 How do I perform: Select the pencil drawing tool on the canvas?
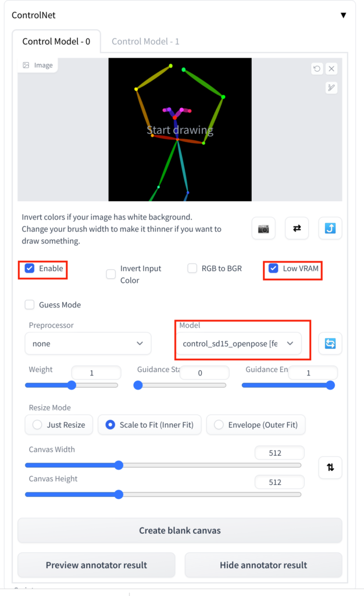(x=330, y=88)
